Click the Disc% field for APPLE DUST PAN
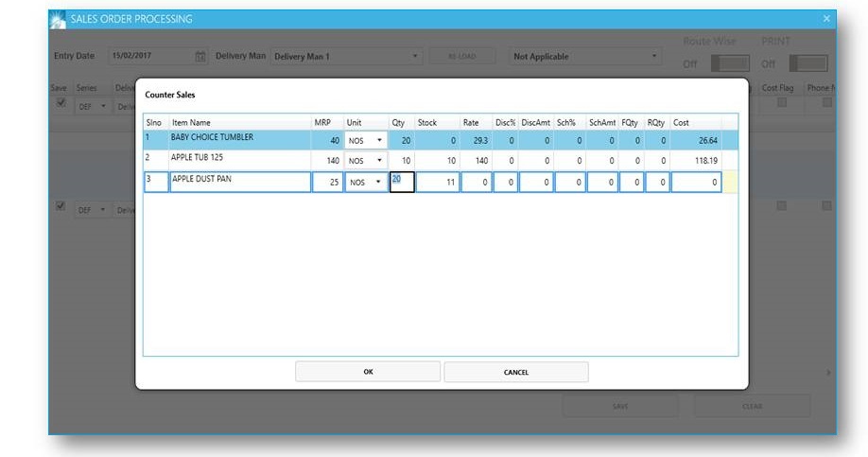 tap(505, 183)
